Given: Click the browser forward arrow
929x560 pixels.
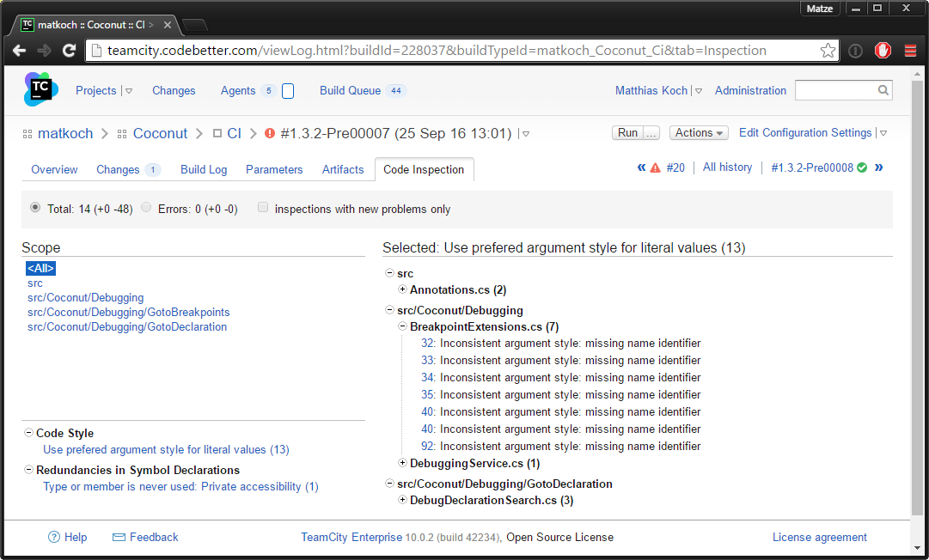Looking at the screenshot, I should [x=45, y=51].
